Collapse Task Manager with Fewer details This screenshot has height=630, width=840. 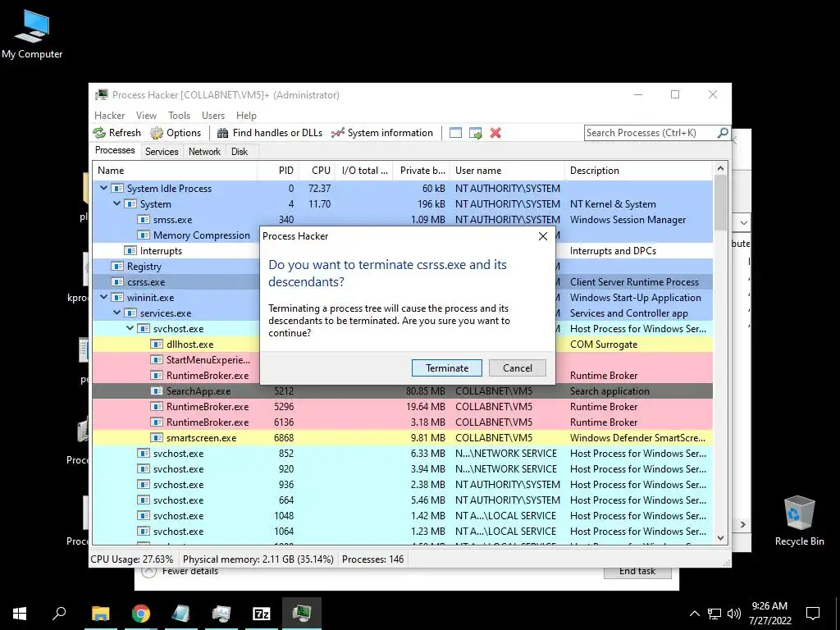180,571
